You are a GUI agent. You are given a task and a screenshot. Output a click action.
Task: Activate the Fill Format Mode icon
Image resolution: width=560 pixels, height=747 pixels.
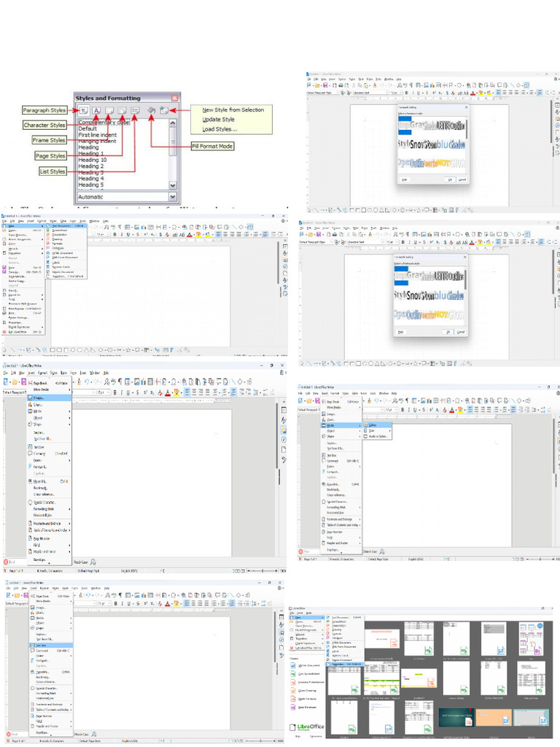pos(151,109)
